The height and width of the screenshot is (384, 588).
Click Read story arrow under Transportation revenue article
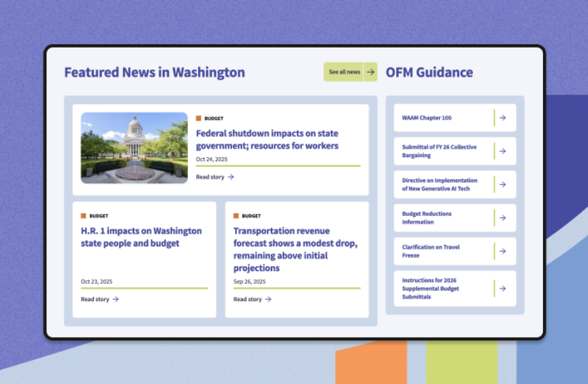coord(268,299)
